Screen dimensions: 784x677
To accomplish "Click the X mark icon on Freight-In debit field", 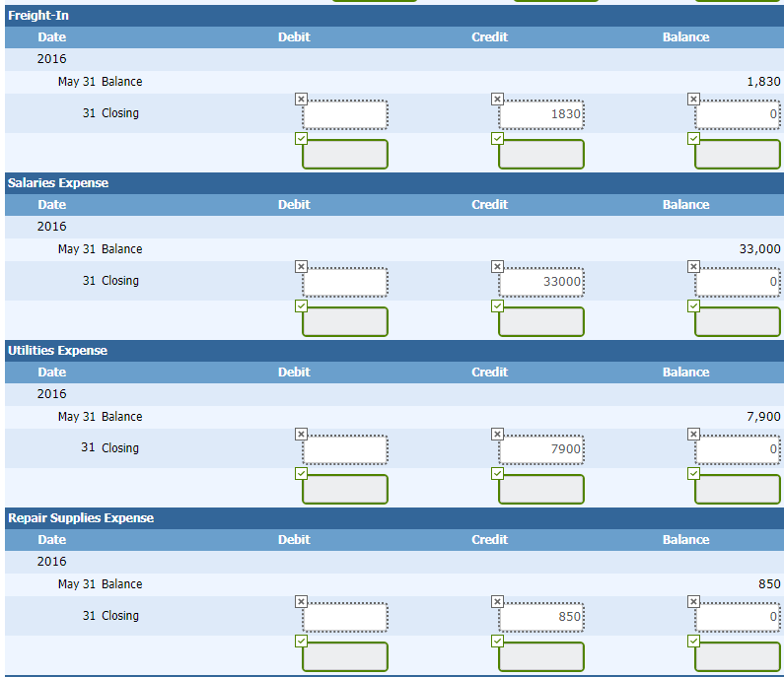I will click(x=301, y=99).
